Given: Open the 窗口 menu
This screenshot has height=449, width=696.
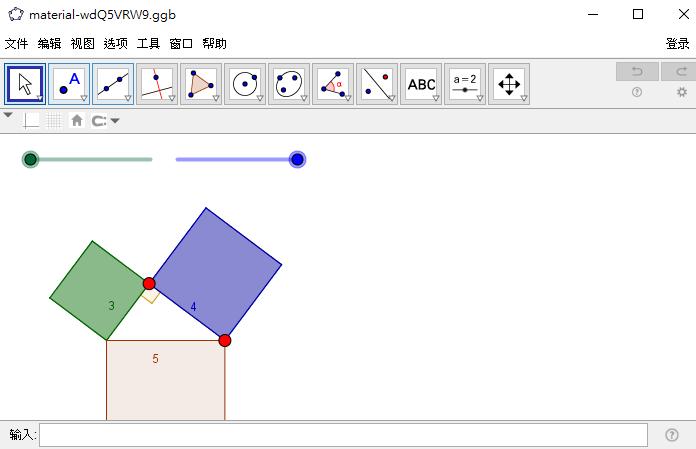Looking at the screenshot, I should pyautogui.click(x=181, y=43).
